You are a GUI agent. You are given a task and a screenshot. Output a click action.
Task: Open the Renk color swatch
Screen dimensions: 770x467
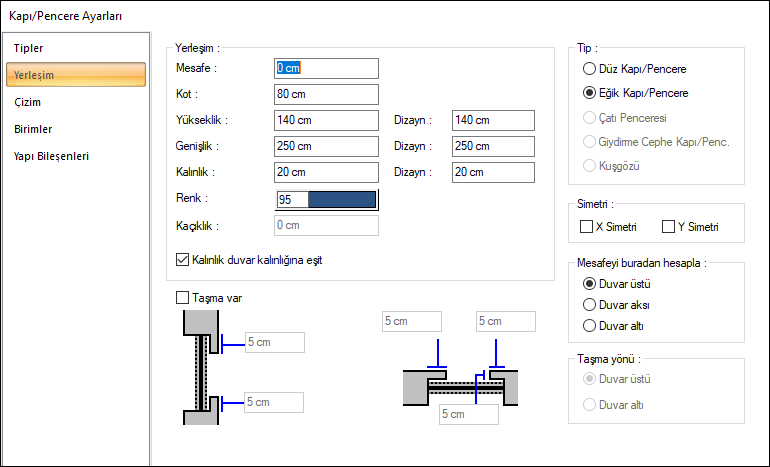[x=341, y=199]
